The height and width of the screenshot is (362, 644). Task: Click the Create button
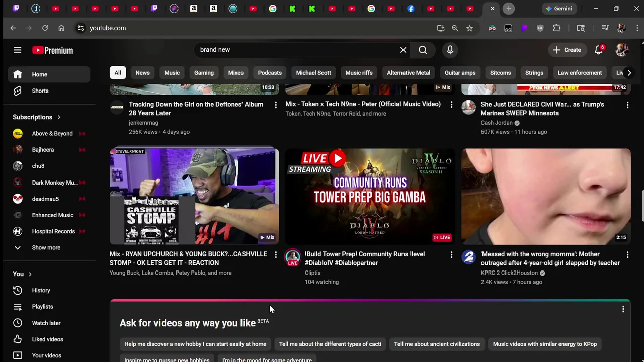[568, 50]
